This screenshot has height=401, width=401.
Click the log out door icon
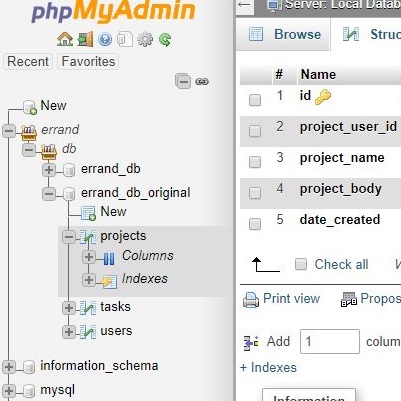(x=85, y=39)
